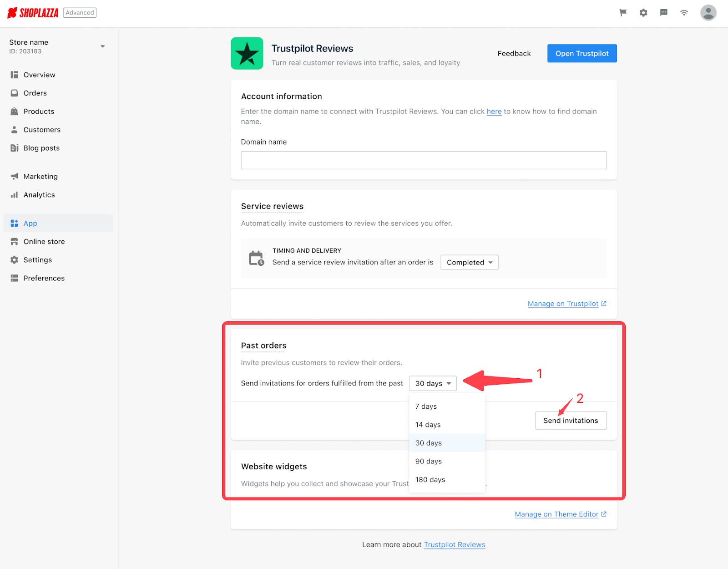This screenshot has height=569, width=728.
Task: Click external link icon beside Theme Editor
Action: (604, 514)
